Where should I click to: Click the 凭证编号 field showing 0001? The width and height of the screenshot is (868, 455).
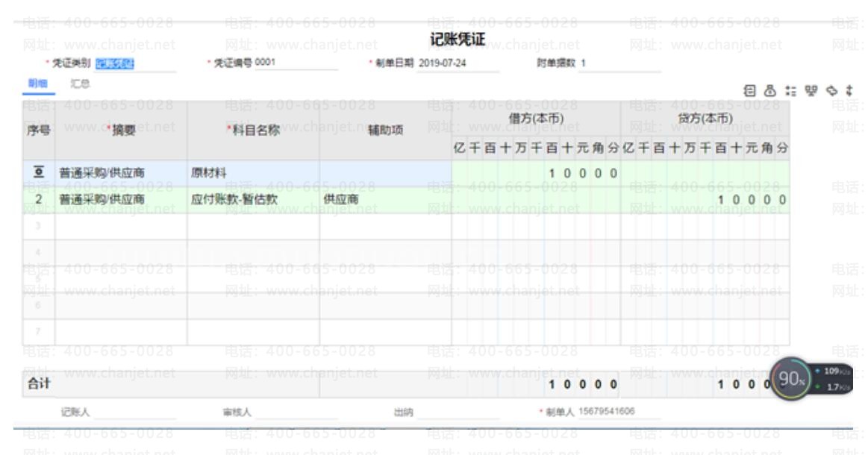tap(296, 63)
